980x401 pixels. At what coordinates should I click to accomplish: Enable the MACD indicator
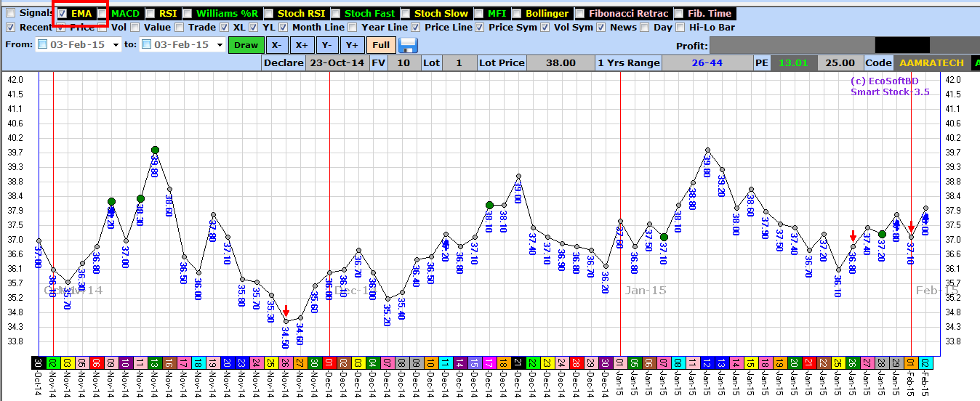103,13
